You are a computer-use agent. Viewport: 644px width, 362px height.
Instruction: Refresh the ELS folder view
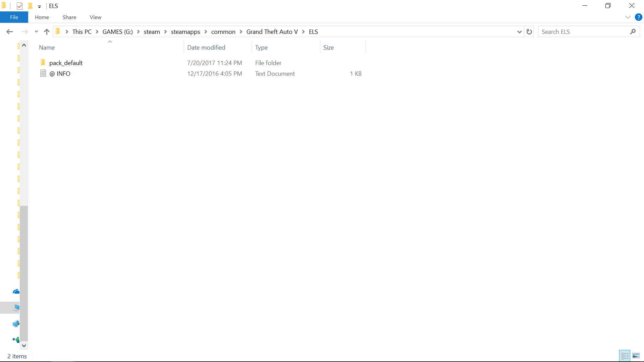pyautogui.click(x=529, y=32)
